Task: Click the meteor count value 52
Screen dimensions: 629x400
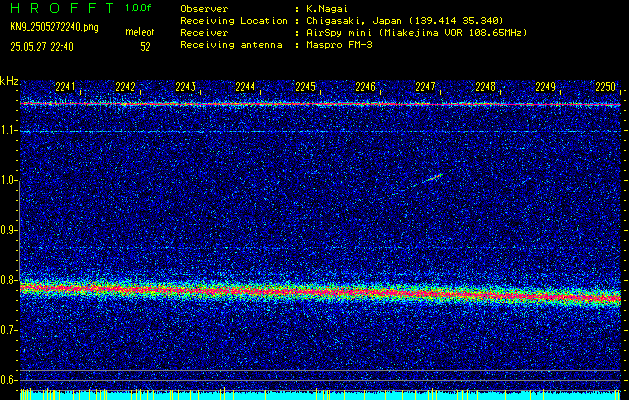Action: tap(145, 47)
